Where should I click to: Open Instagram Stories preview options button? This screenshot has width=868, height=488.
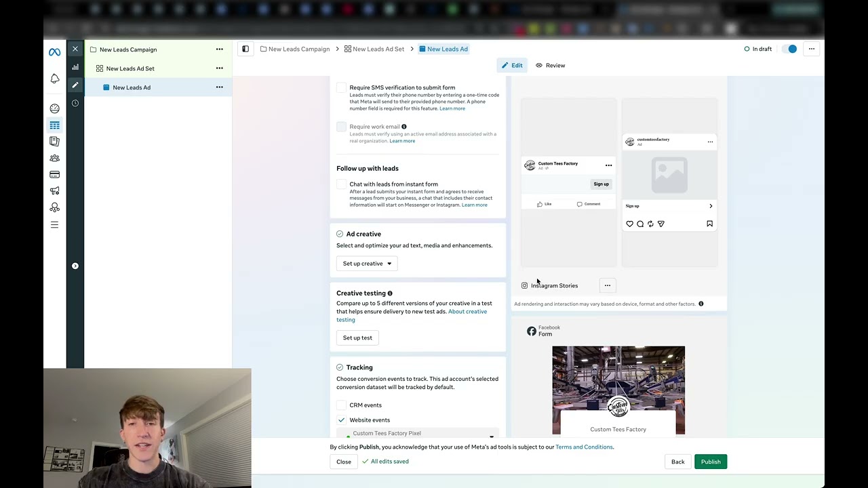pyautogui.click(x=608, y=285)
